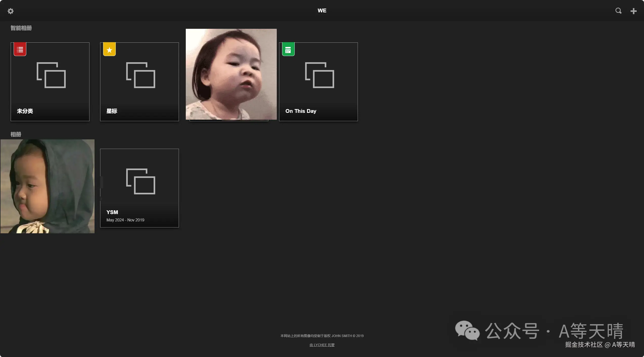Click the green calendar badge icon
Viewport: 644px width, 357px height.
coord(288,50)
